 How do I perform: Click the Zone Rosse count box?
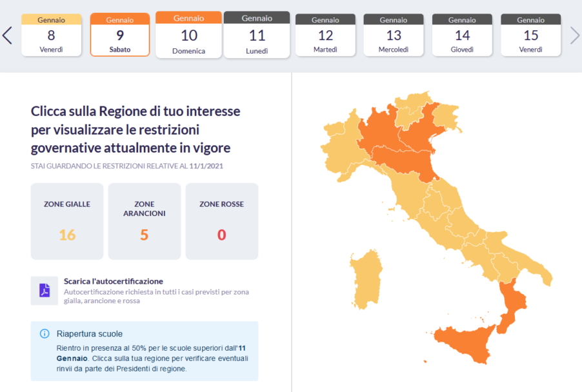pyautogui.click(x=221, y=221)
